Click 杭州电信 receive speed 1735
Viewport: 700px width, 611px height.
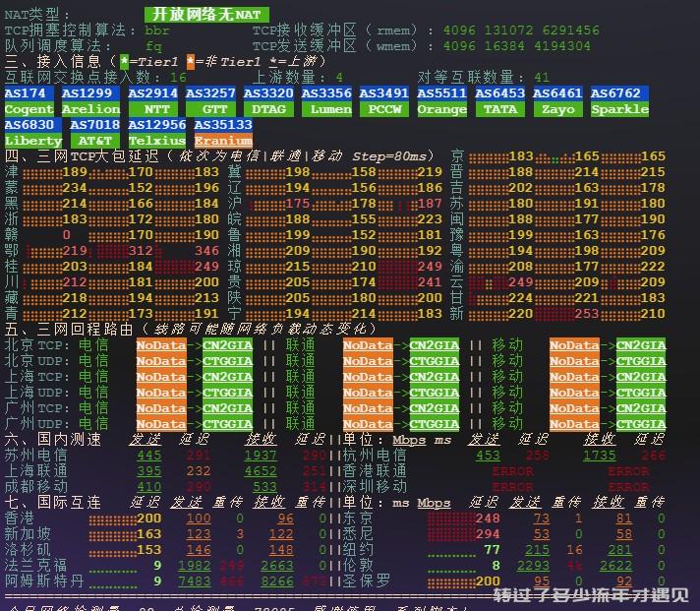click(599, 456)
